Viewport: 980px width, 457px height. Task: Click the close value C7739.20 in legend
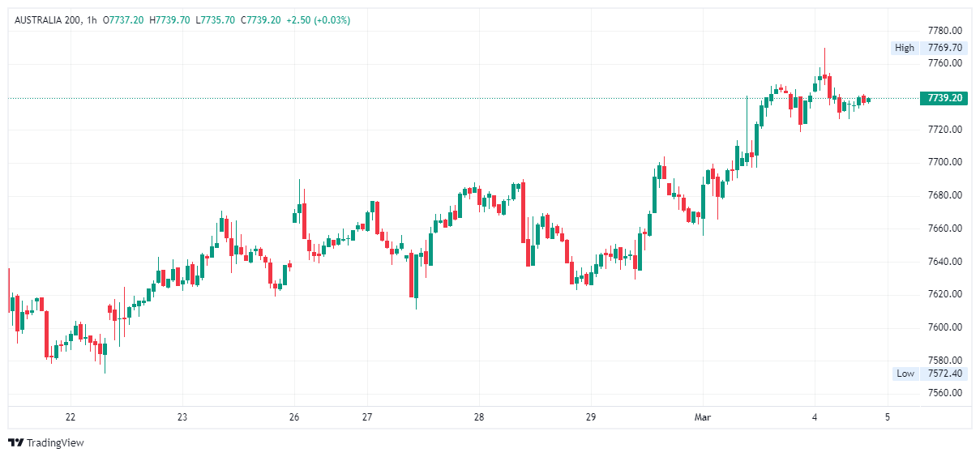tap(261, 19)
